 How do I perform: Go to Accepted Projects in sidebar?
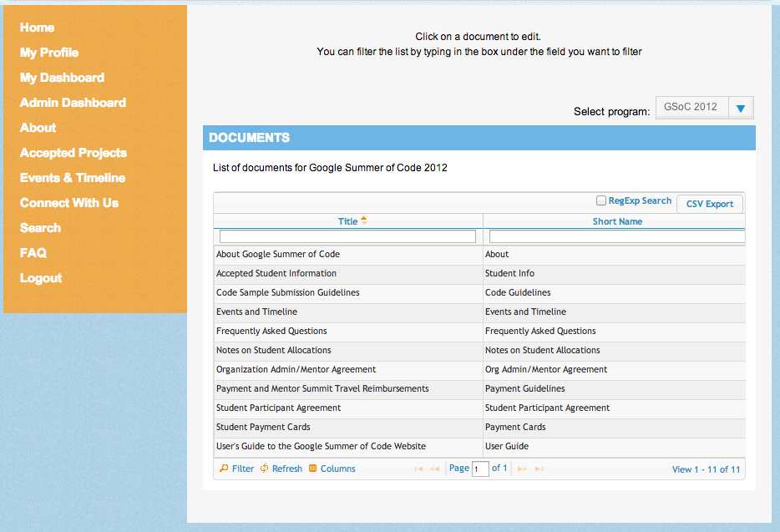(x=73, y=153)
